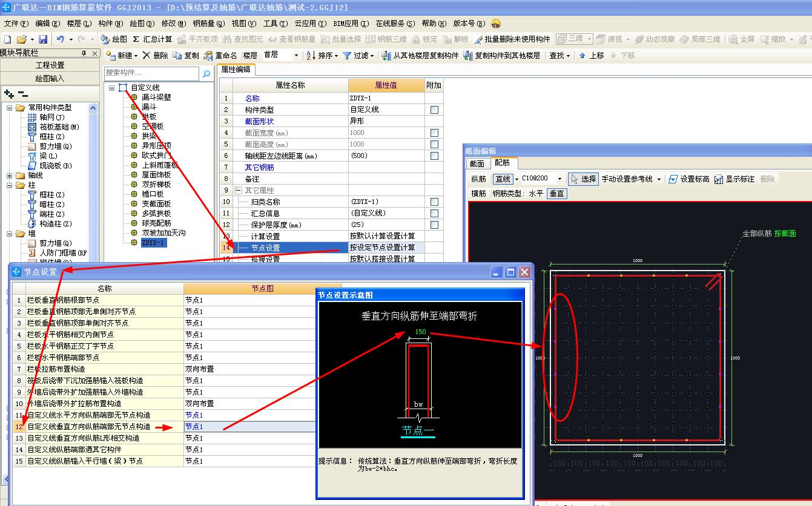Select 筏板基础(M) in the navigation tree
This screenshot has height=506, width=812.
[59, 127]
